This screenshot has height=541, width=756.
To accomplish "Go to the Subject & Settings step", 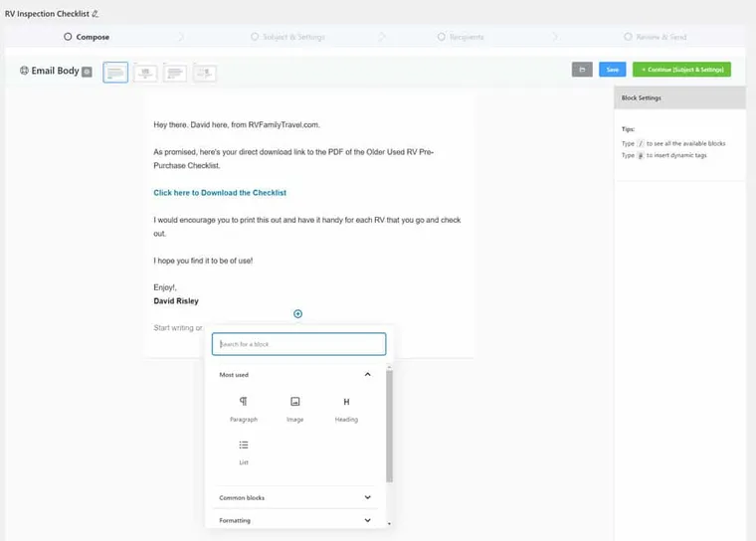I will pyautogui.click(x=287, y=37).
